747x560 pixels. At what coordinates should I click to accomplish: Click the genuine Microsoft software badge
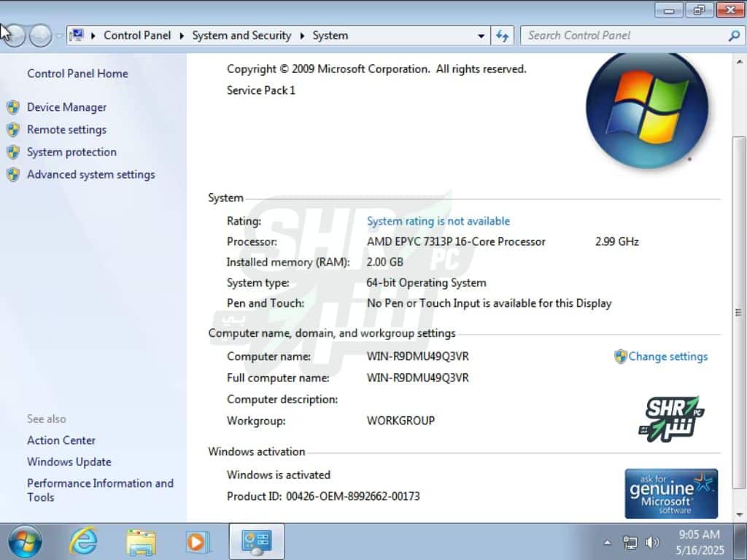click(671, 494)
